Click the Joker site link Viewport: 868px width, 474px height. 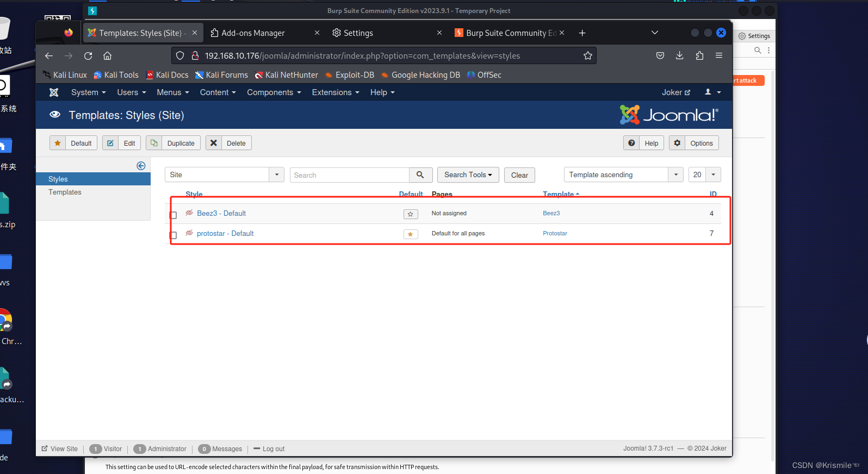[676, 92]
